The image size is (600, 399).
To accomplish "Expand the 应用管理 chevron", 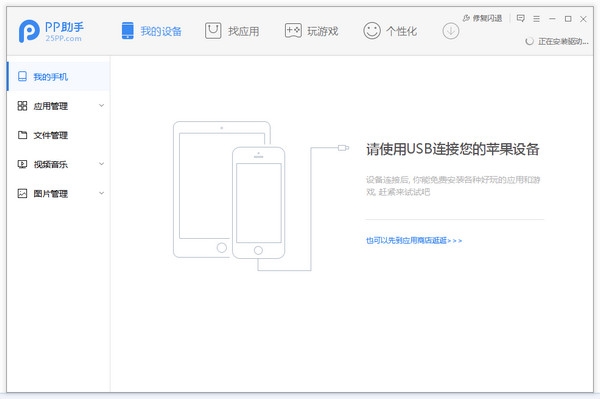I will [x=101, y=106].
